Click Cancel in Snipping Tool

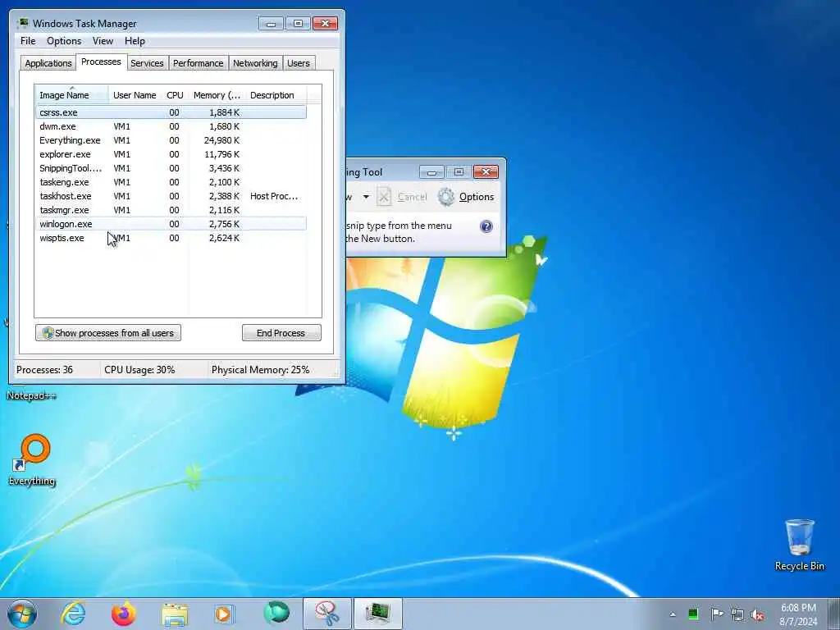coord(402,197)
